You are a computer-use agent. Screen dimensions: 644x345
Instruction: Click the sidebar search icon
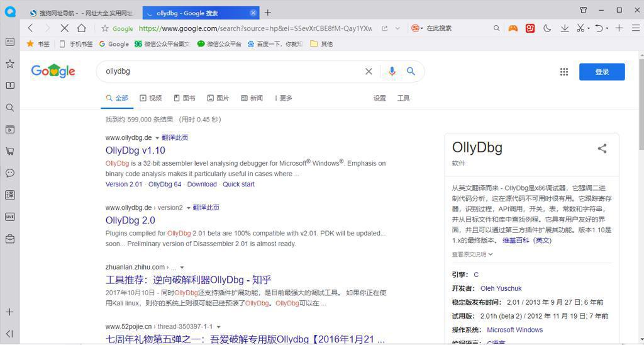[10, 107]
